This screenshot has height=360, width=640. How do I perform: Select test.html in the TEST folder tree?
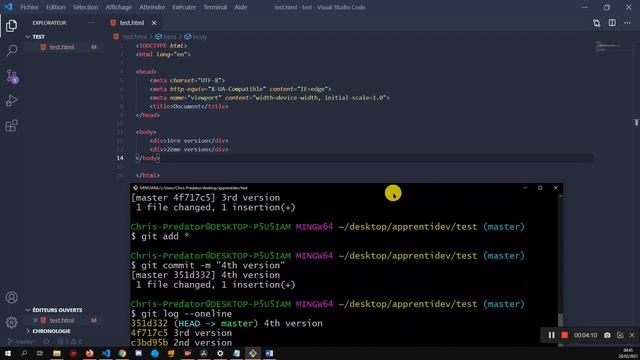click(x=62, y=47)
